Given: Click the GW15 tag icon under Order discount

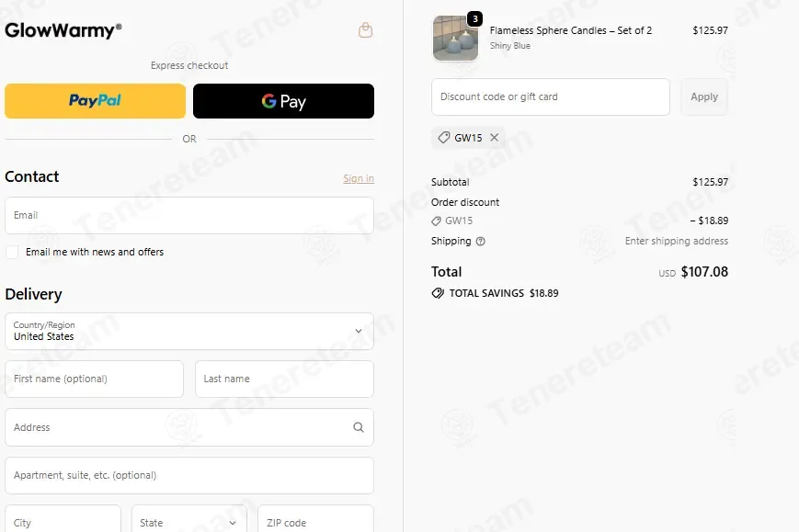Looking at the screenshot, I should point(436,221).
